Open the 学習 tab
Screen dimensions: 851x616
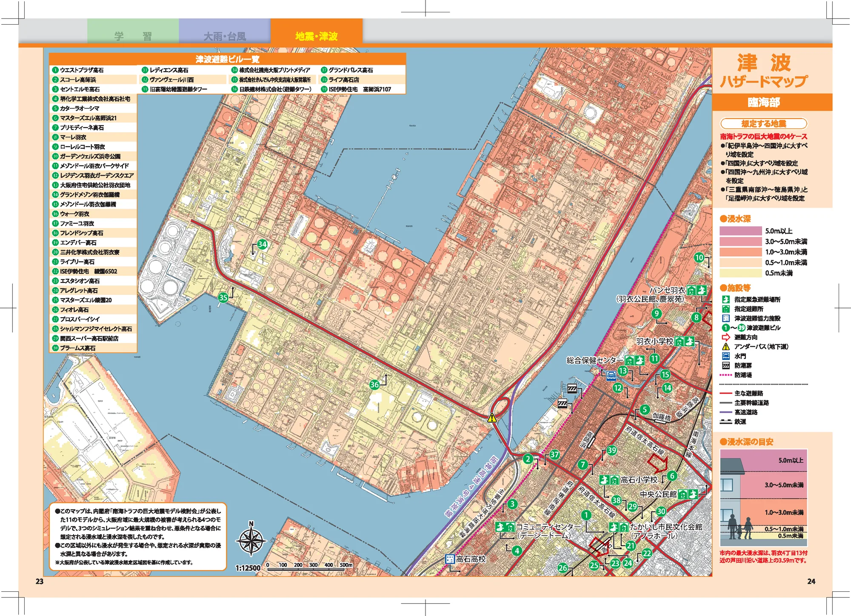(133, 31)
